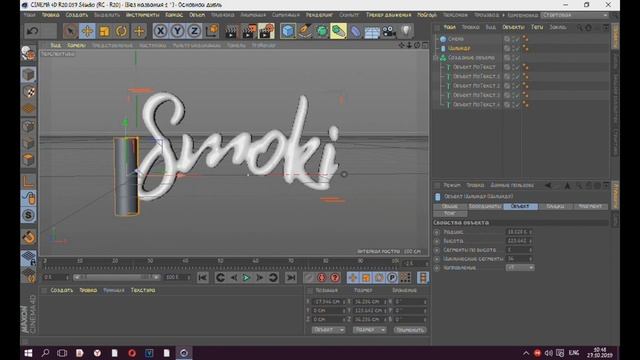Click the red Record Active Objects button
Viewport: 640px width, 360px height.
click(x=322, y=278)
